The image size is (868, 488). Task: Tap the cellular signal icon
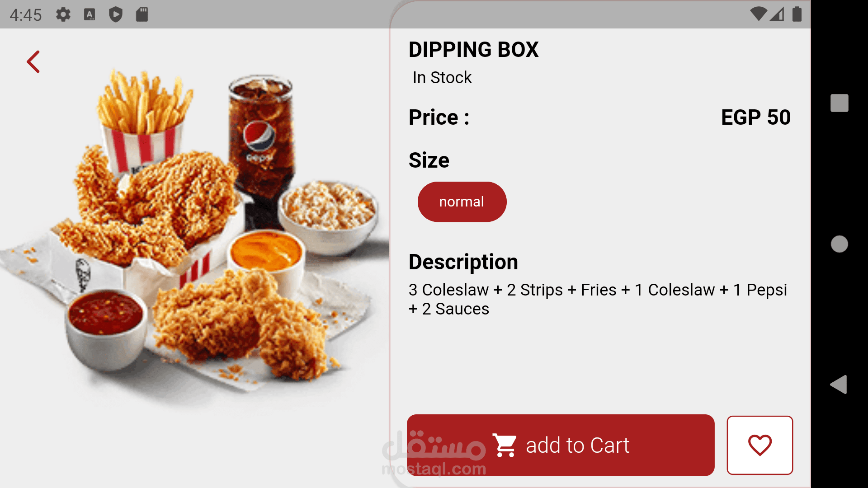pos(777,14)
